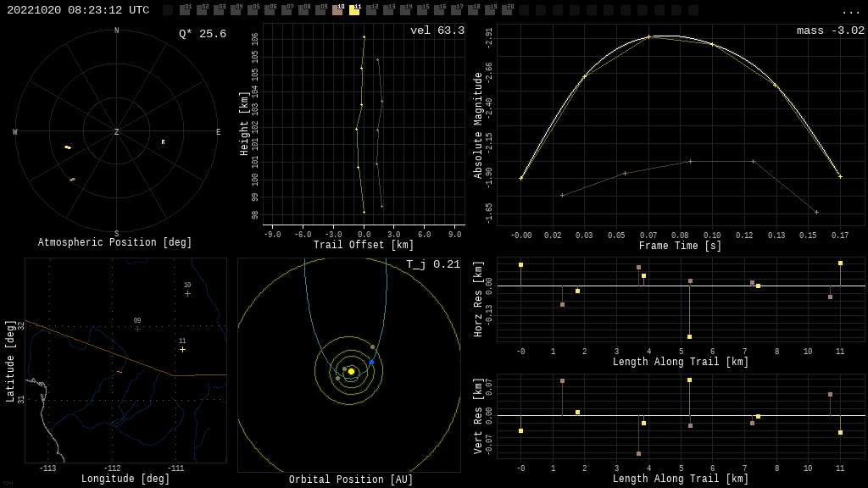Click the red meteor trail on map

tap(120, 372)
